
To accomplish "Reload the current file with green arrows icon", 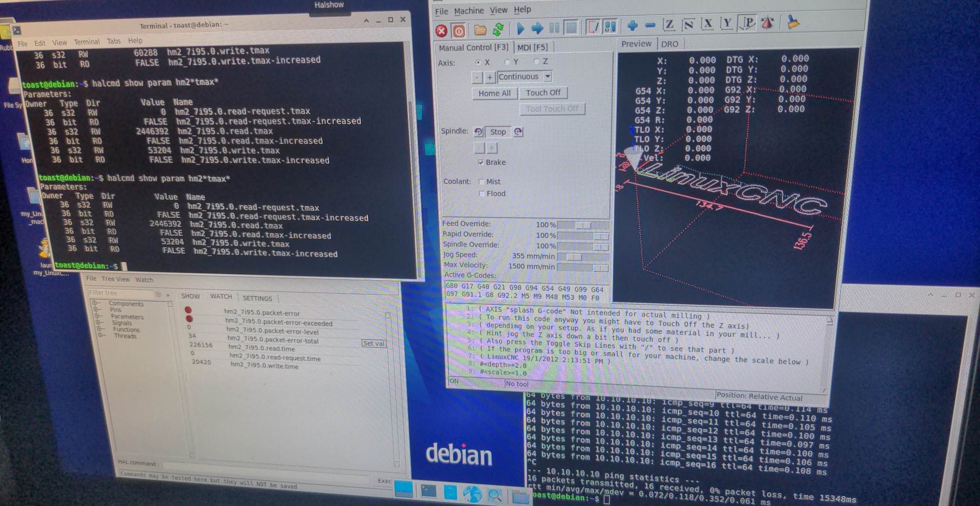I will pos(498,30).
